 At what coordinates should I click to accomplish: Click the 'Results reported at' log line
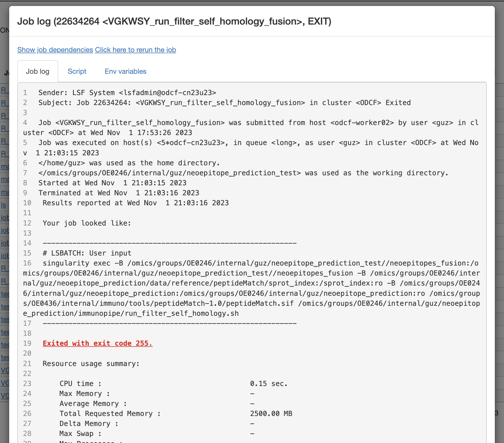136,203
